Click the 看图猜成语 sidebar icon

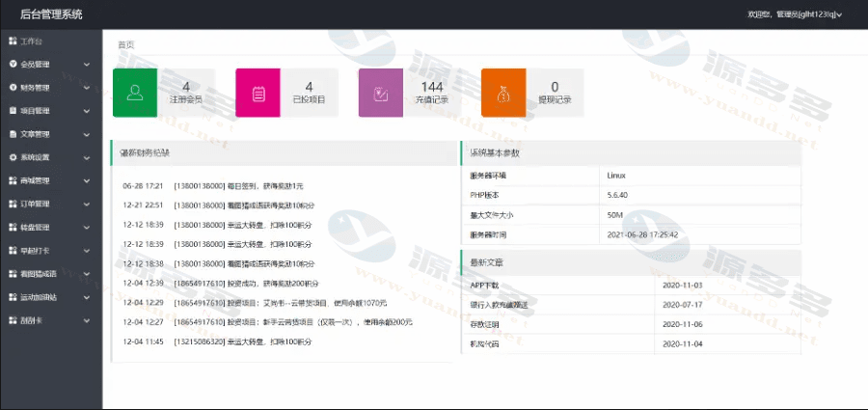point(13,274)
